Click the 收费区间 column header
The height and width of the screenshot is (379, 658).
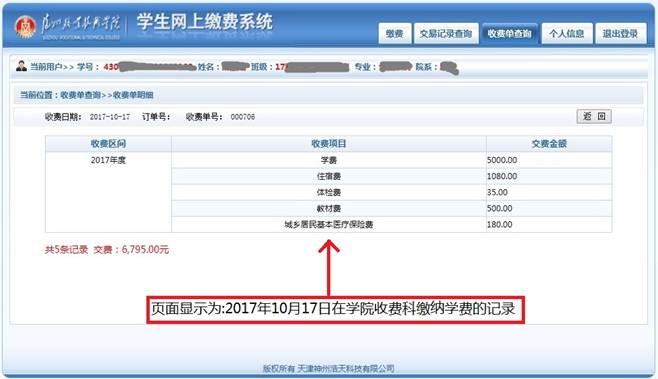click(x=108, y=144)
